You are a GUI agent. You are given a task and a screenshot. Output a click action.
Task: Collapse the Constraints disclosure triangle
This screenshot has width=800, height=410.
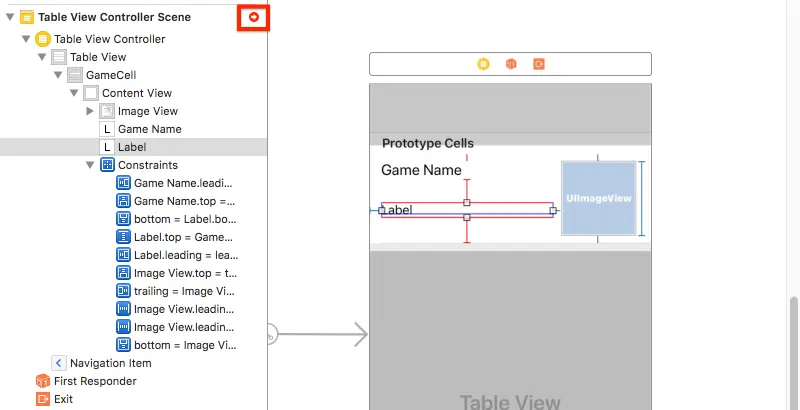click(x=90, y=165)
